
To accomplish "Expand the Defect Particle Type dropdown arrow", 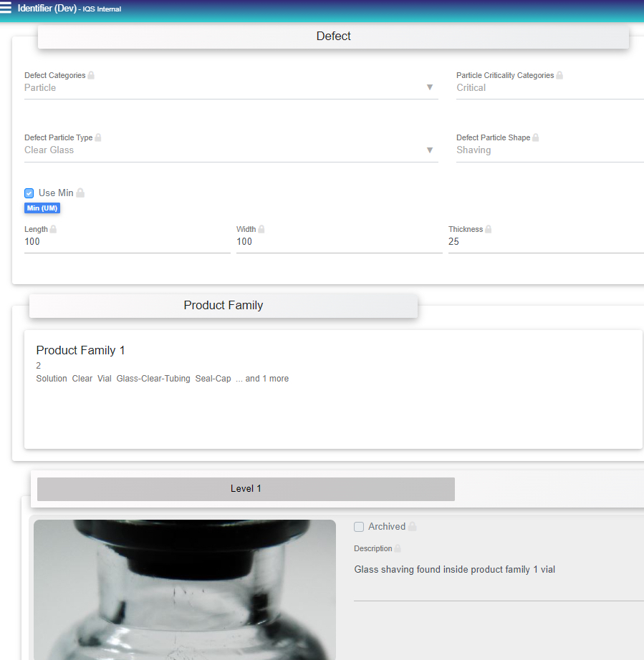I will [430, 150].
